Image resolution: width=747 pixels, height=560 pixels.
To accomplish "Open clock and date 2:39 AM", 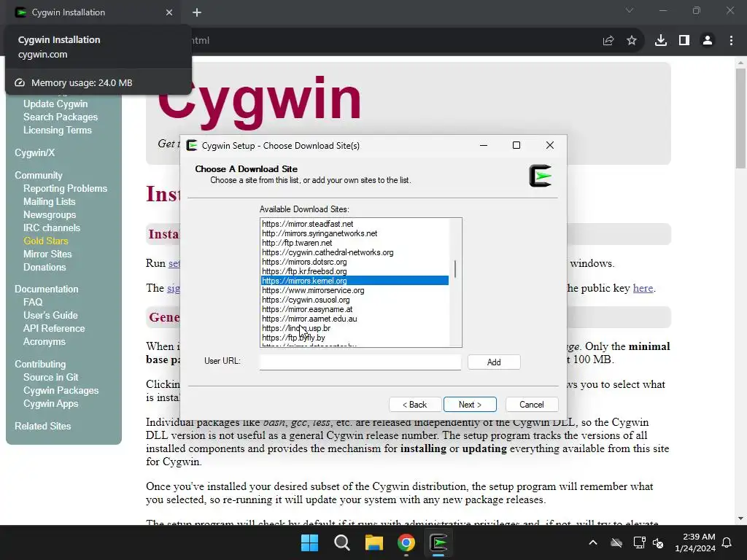I will [x=695, y=542].
